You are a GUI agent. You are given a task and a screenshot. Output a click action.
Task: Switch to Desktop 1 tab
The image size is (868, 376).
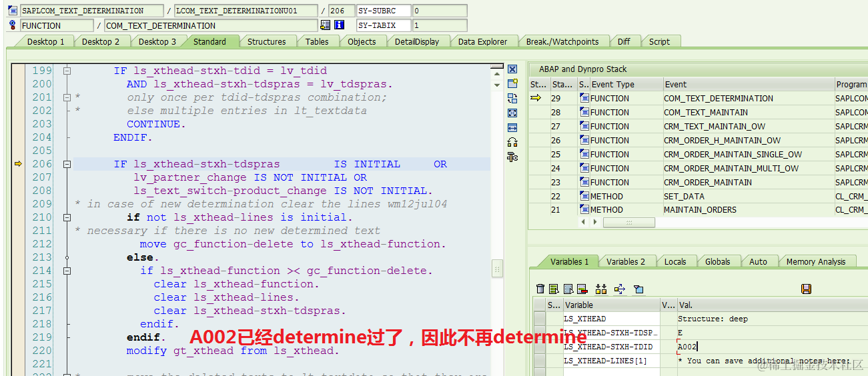(45, 41)
